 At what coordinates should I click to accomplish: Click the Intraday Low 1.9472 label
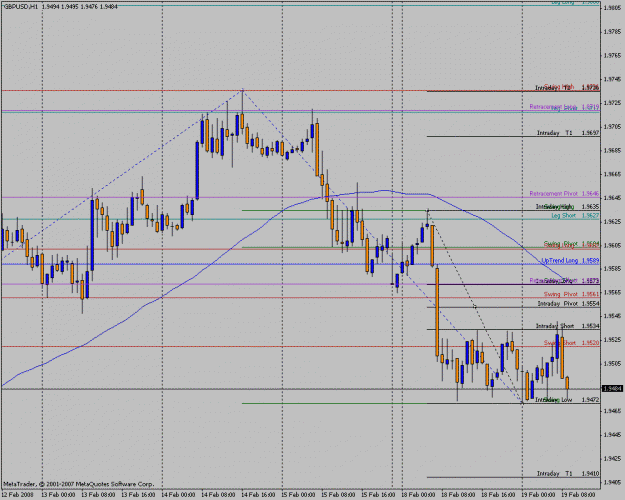point(567,399)
